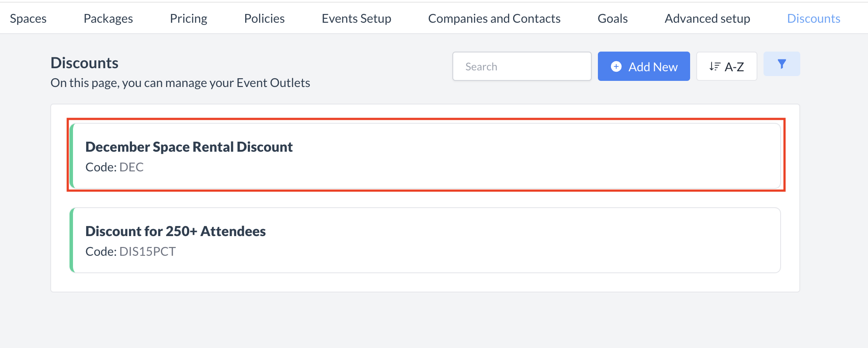868x348 pixels.
Task: Switch to the Spaces tab
Action: [28, 18]
